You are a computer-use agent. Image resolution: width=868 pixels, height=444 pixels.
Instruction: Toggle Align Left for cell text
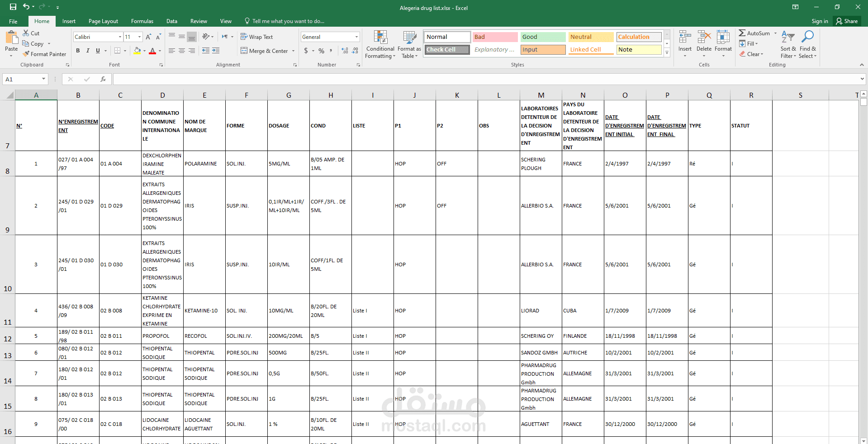click(x=172, y=51)
